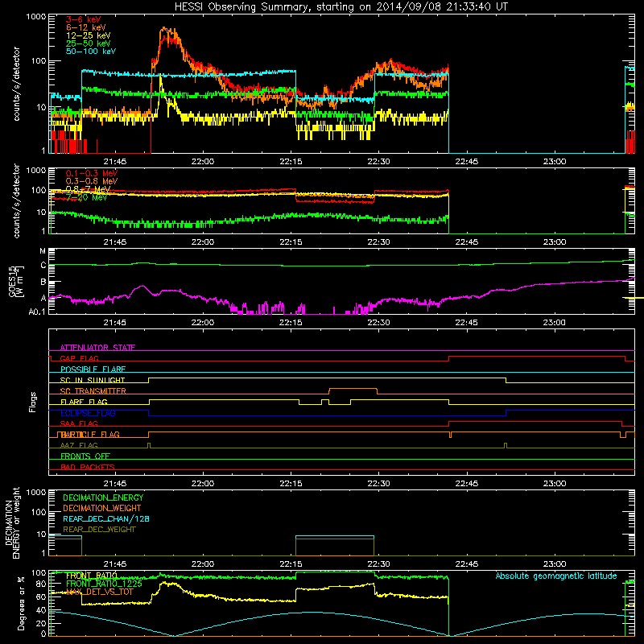Viewport: 644px width, 644px height.
Task: Select the MAX_DET_VS_TOT legend label
Action: [x=100, y=592]
